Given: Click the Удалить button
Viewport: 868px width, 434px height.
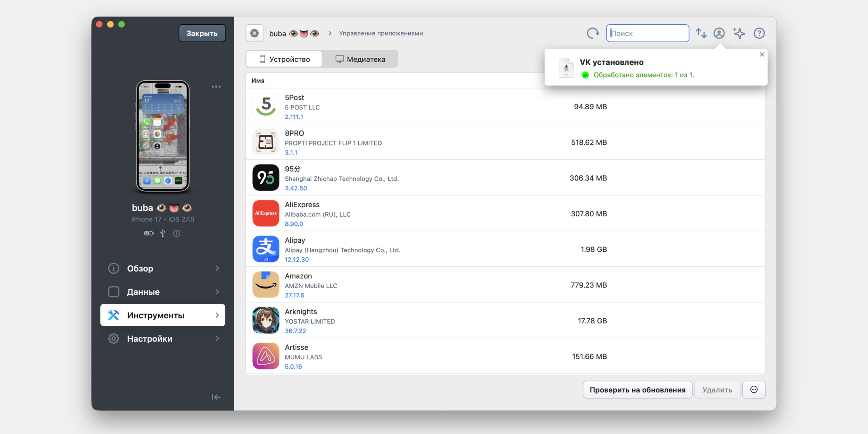Looking at the screenshot, I should click(x=717, y=390).
